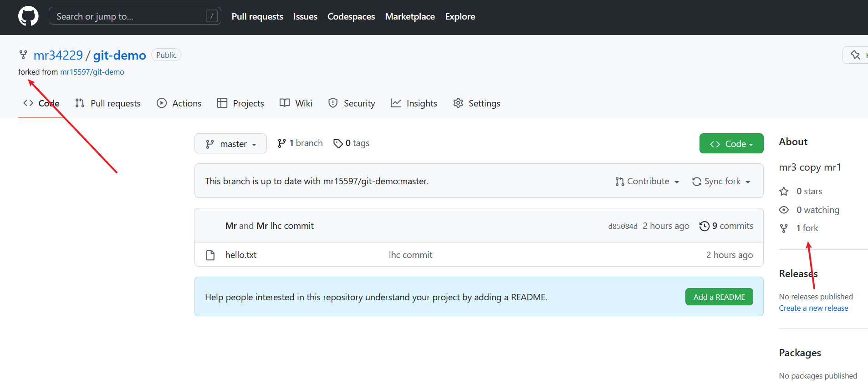This screenshot has height=384, width=868.
Task: Click the slash shortcut icon in search
Action: point(212,16)
